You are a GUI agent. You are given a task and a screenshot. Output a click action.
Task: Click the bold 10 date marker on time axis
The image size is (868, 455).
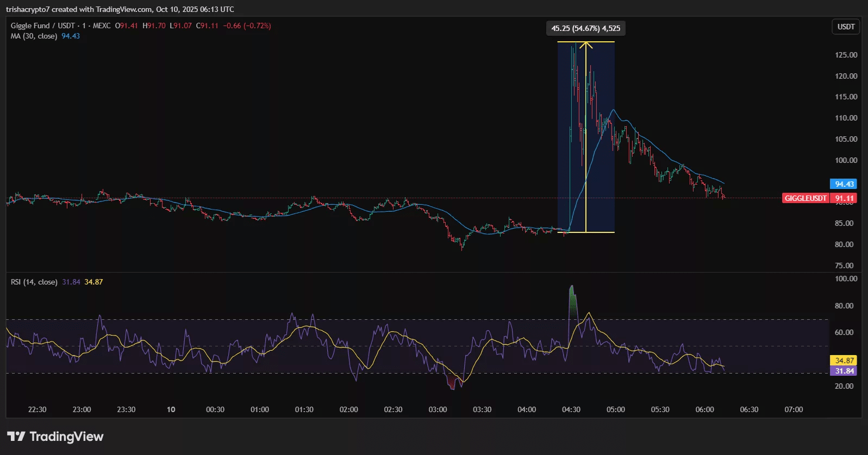coord(171,409)
